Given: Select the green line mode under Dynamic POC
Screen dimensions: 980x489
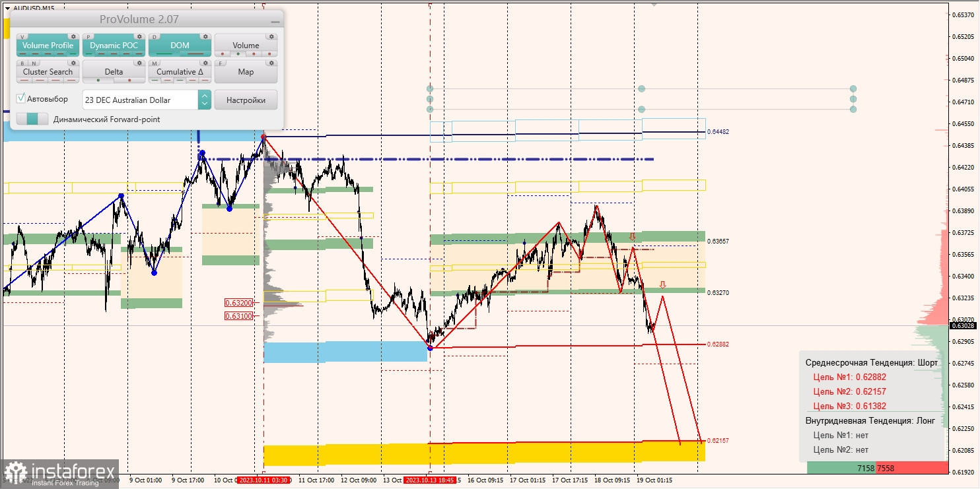Looking at the screenshot, I should click(88, 53).
